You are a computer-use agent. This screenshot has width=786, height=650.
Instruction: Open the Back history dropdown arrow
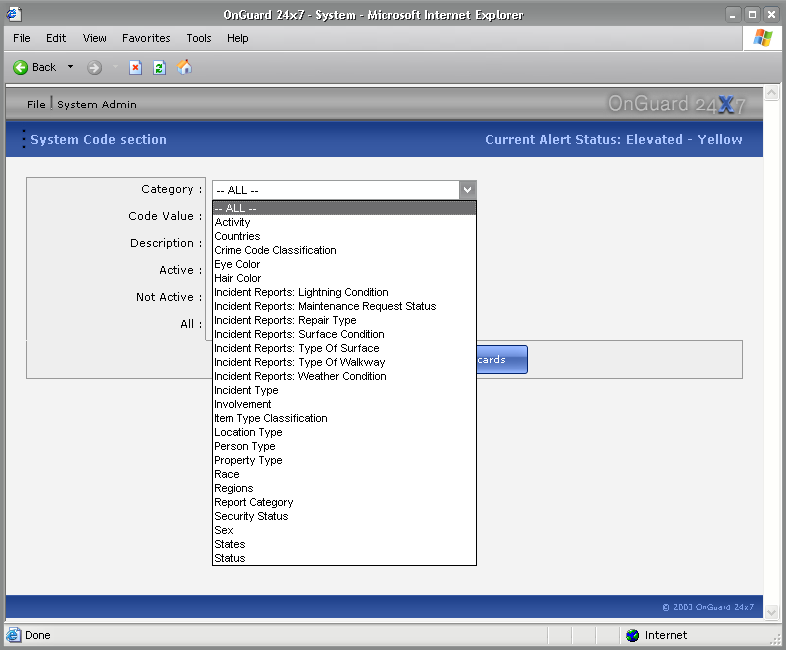tap(70, 67)
